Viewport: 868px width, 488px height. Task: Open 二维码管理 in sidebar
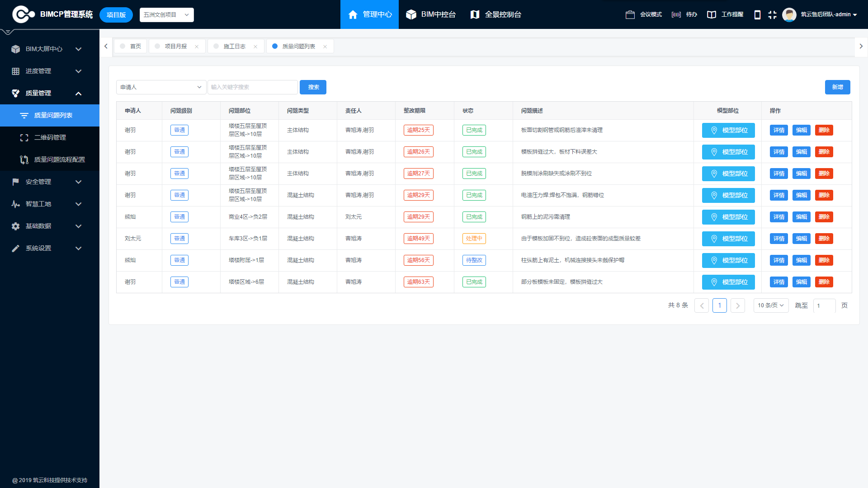[x=50, y=137]
